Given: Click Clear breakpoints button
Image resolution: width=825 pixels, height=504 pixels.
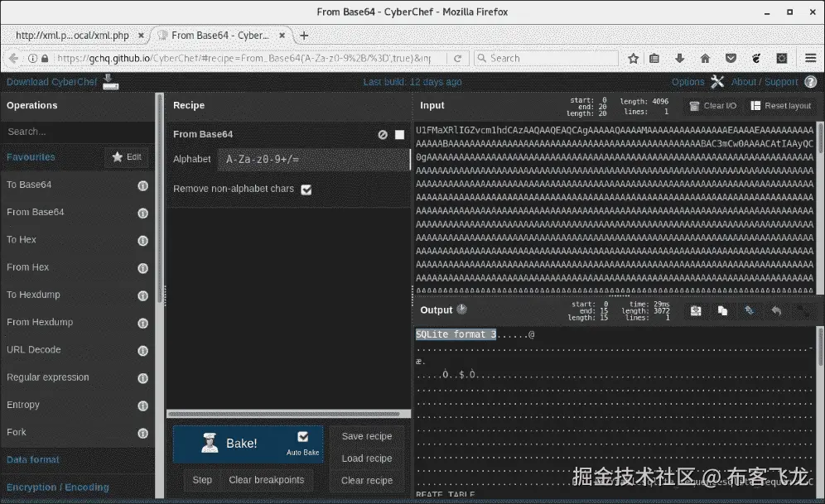Looking at the screenshot, I should (266, 480).
